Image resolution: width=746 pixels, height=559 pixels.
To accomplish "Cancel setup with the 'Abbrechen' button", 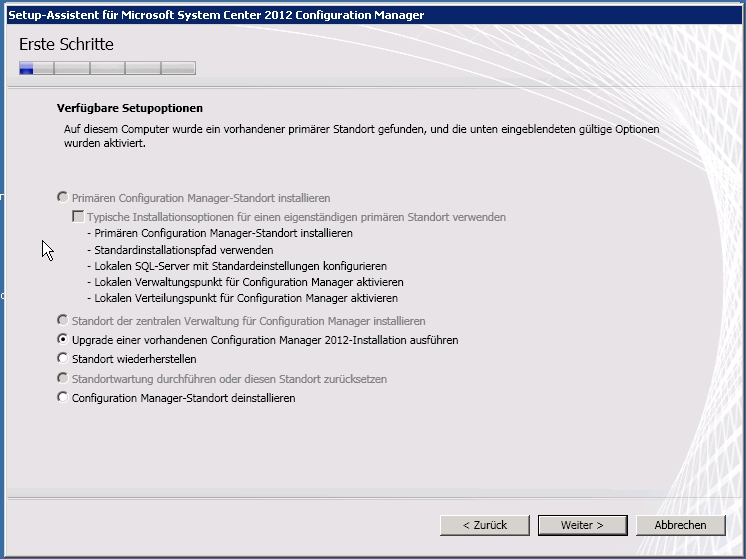I will 680,525.
